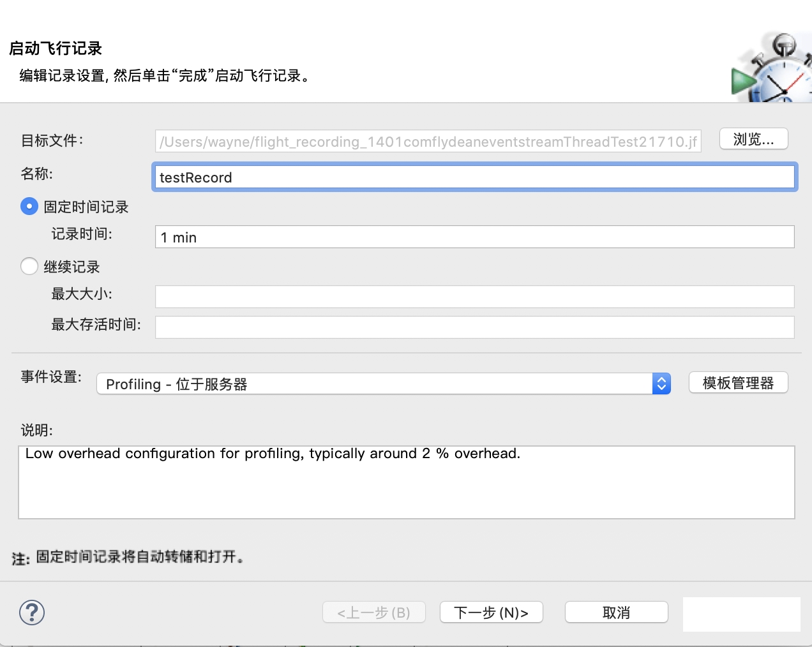Image resolution: width=812 pixels, height=647 pixels.
Task: Click the help question mark icon
Action: pos(31,613)
